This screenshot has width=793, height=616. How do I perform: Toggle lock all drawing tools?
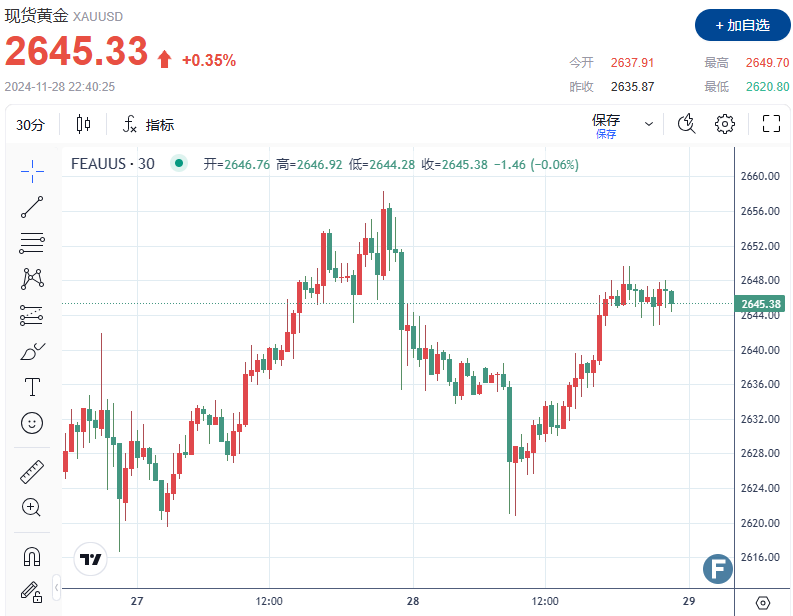[32, 591]
